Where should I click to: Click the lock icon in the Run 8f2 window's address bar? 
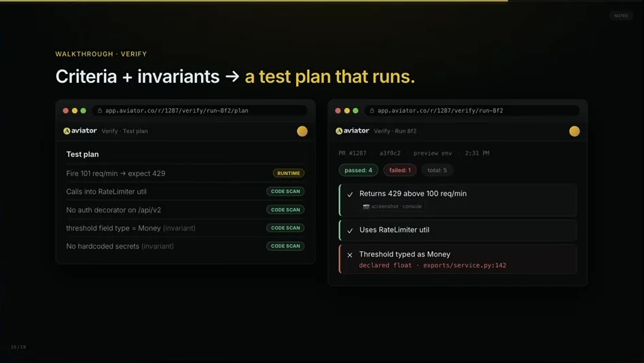372,111
